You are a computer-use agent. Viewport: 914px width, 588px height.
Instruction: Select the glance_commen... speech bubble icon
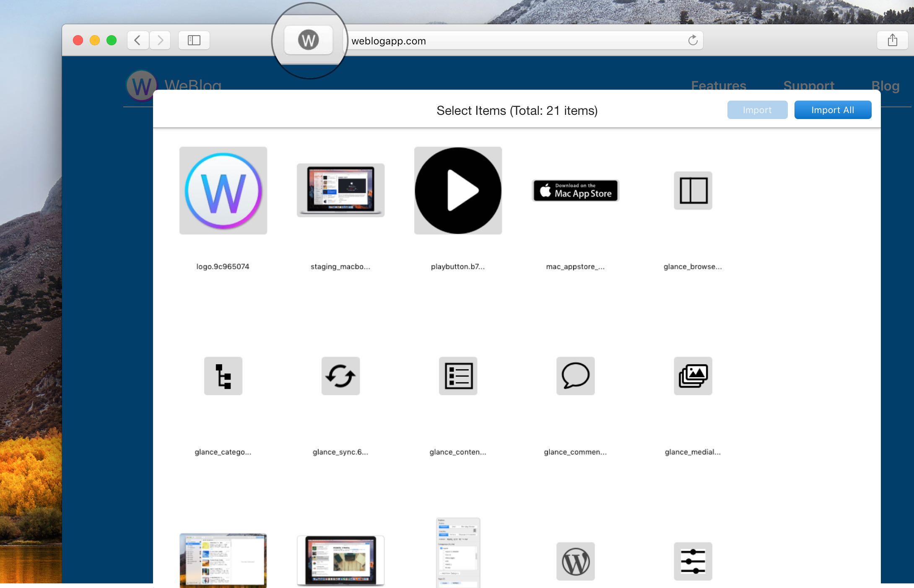tap(575, 376)
